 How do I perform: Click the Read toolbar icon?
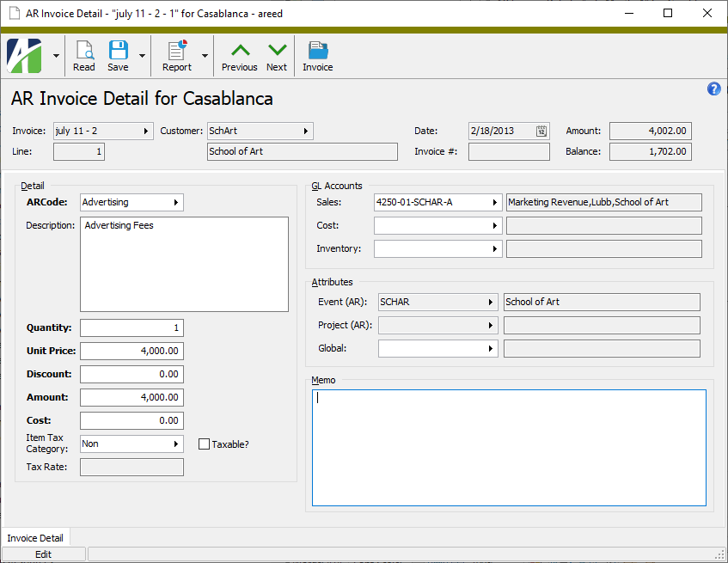click(x=83, y=55)
